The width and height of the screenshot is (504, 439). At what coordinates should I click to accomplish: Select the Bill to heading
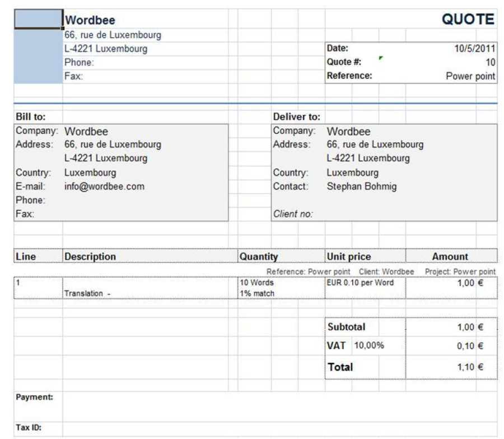point(31,117)
